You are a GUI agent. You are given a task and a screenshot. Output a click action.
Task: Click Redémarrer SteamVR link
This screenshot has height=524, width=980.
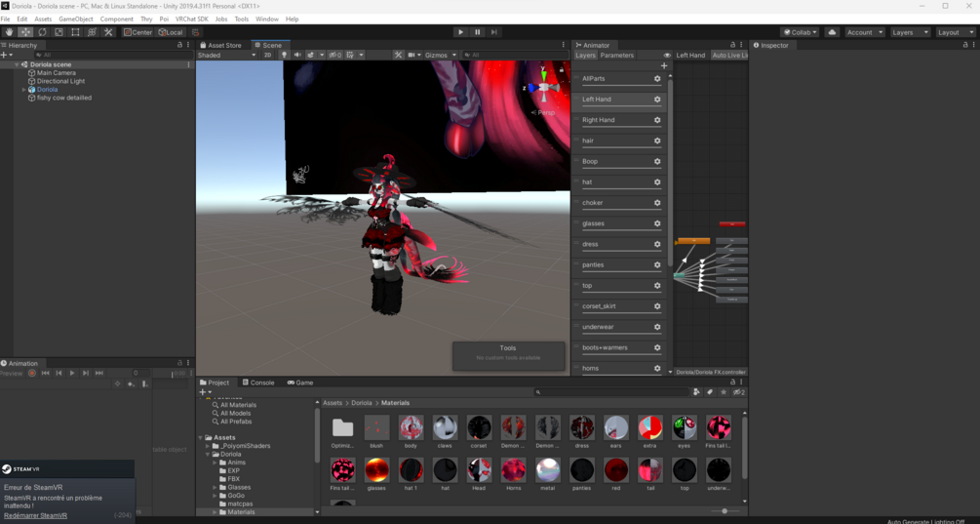(x=36, y=515)
